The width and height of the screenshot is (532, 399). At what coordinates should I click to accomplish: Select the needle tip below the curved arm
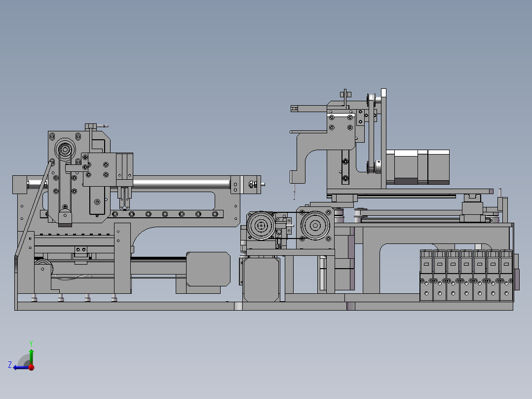tap(294, 192)
